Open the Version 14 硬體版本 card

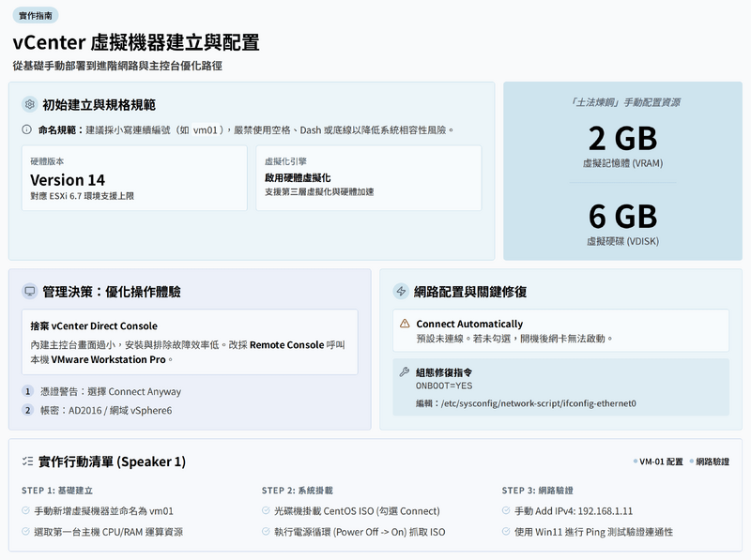pyautogui.click(x=134, y=178)
